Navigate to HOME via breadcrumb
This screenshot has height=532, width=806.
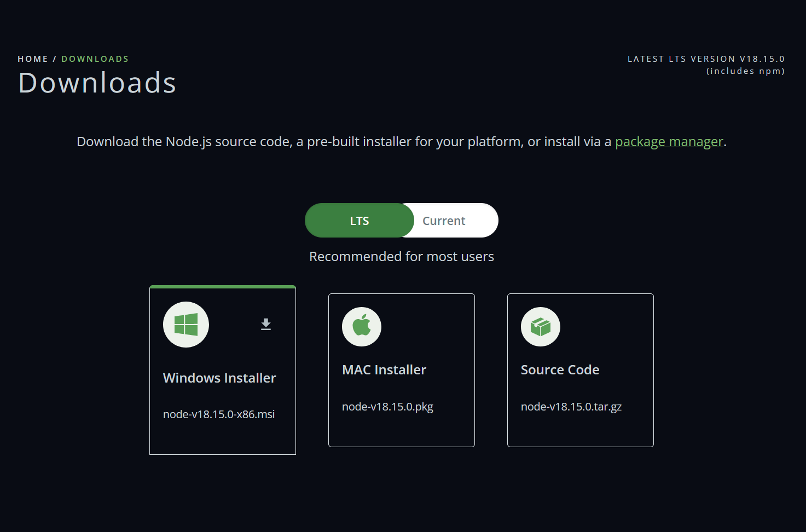[x=32, y=59]
